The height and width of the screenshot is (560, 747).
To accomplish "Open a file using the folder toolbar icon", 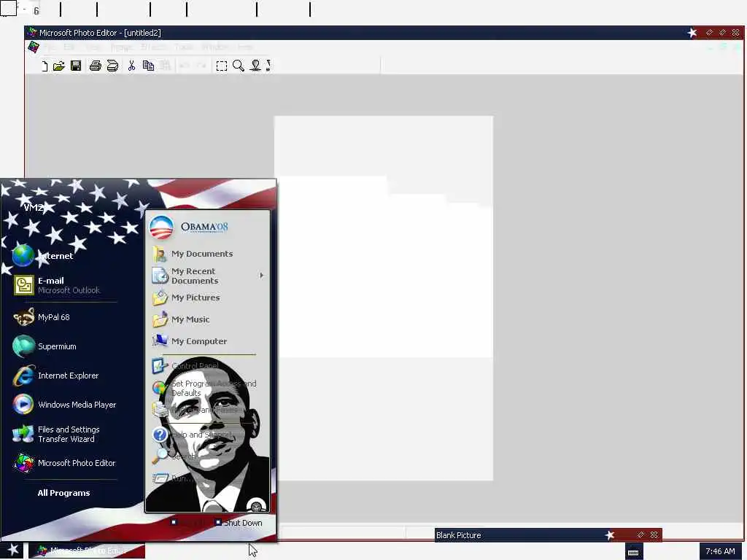I will coord(59,66).
